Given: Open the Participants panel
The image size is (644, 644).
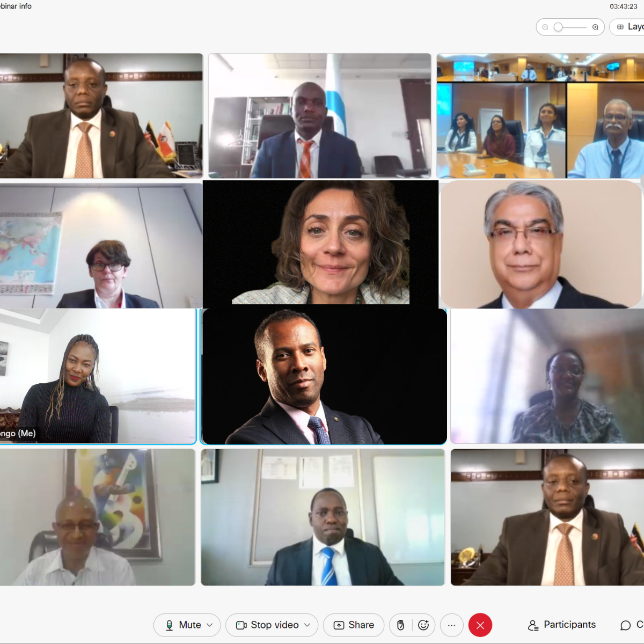Looking at the screenshot, I should click(562, 625).
